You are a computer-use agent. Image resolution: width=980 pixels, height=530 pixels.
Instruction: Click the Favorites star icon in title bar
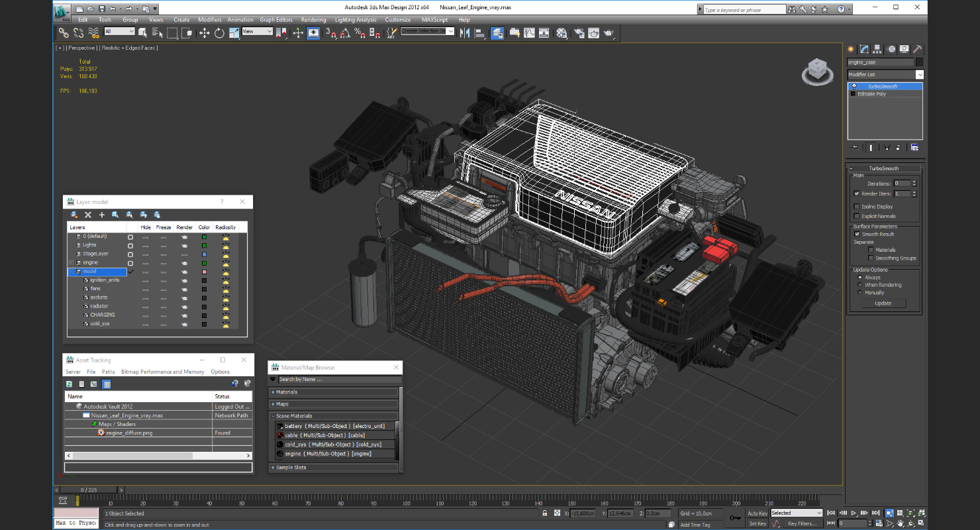[x=824, y=9]
